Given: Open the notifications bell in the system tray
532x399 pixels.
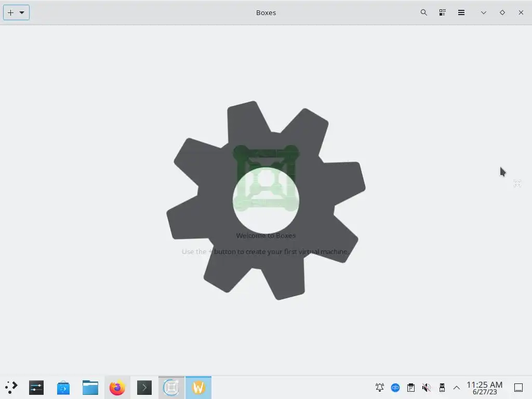Looking at the screenshot, I should (380, 388).
